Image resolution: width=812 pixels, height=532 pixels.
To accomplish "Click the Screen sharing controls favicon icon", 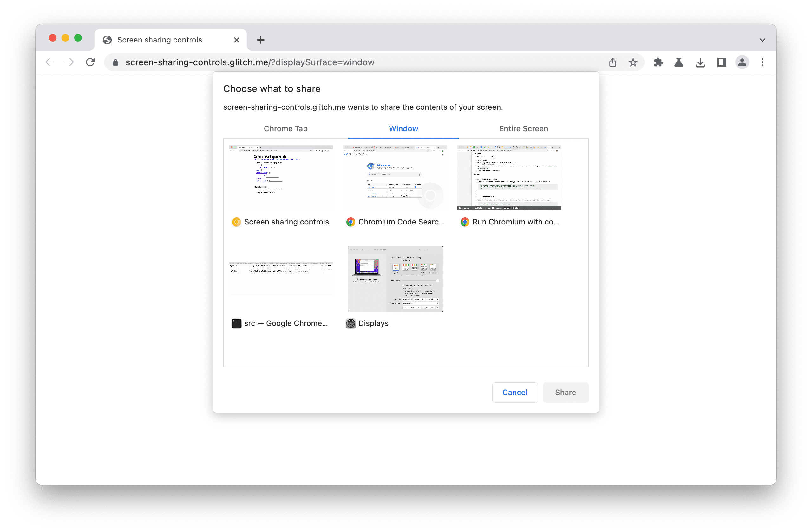I will 236,222.
